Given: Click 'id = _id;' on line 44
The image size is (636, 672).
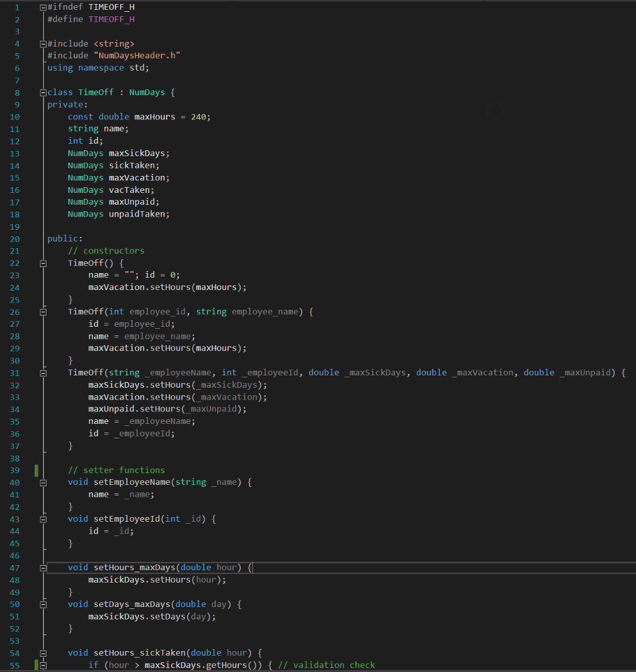Looking at the screenshot, I should 111,531.
